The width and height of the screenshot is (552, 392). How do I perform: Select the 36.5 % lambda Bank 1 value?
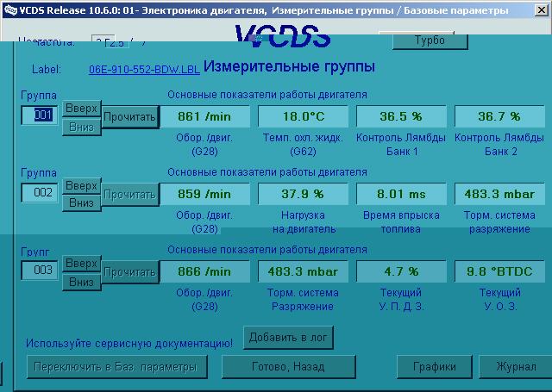401,116
